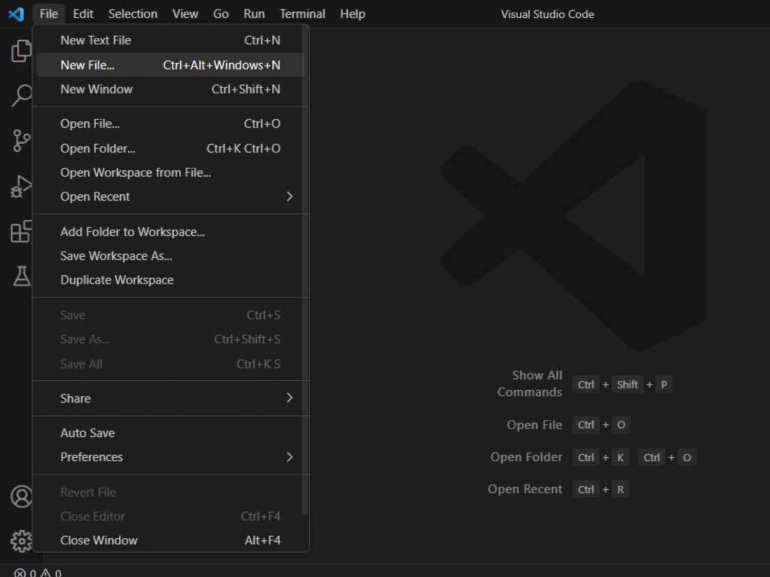
Task: Click the R keycap next to Open Recent
Action: tap(620, 490)
